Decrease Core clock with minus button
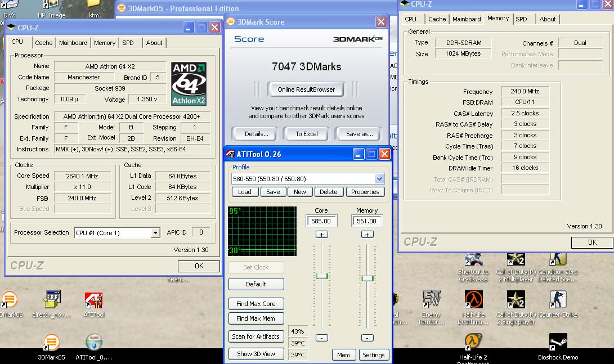The width and height of the screenshot is (614, 364). pyautogui.click(x=321, y=338)
